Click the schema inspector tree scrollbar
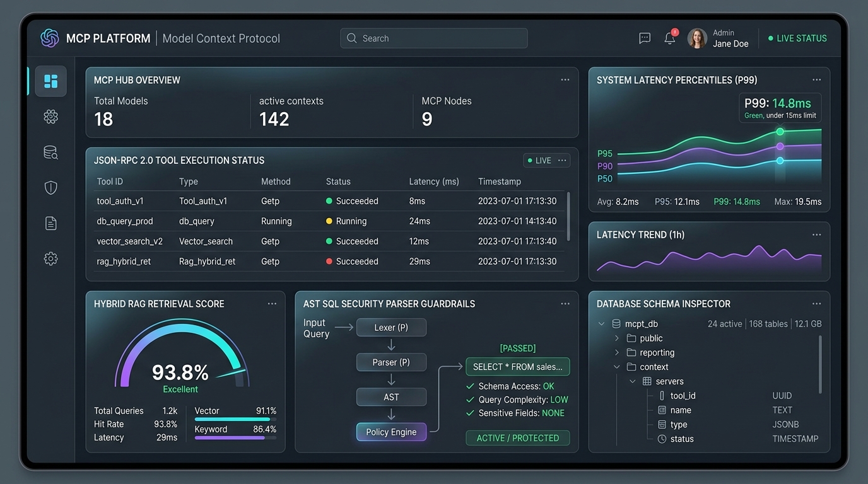 (x=820, y=365)
